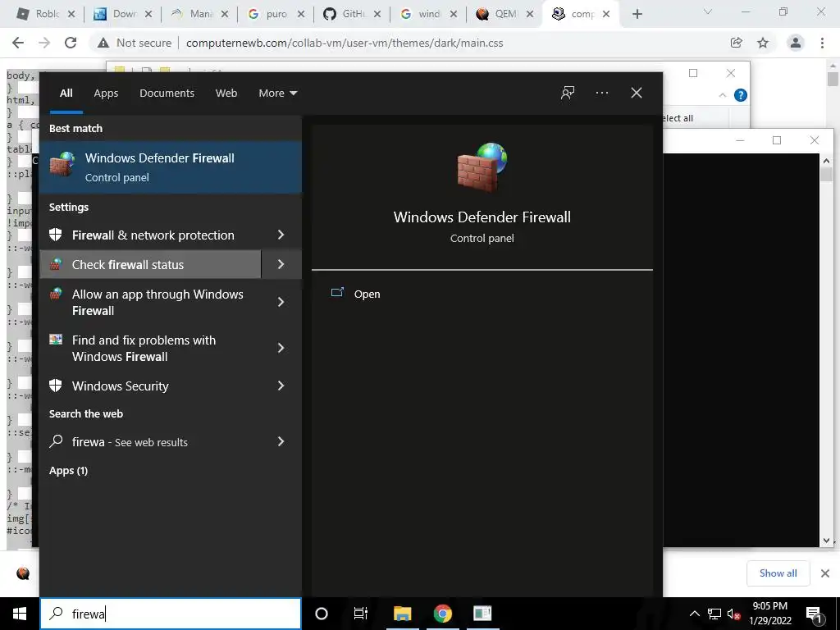Click Open in the preview pane
840x630 pixels.
pos(367,294)
